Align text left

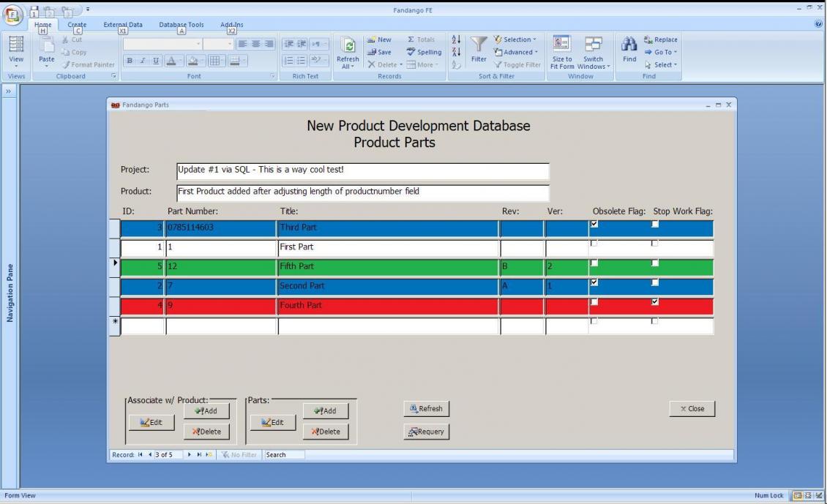[x=242, y=44]
